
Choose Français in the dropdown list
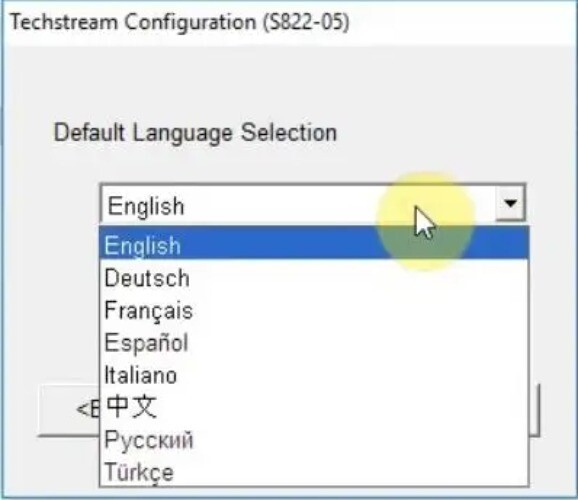(x=314, y=310)
